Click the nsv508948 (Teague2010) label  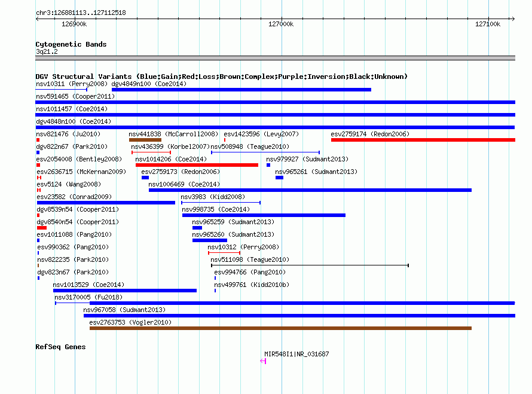tap(250, 146)
